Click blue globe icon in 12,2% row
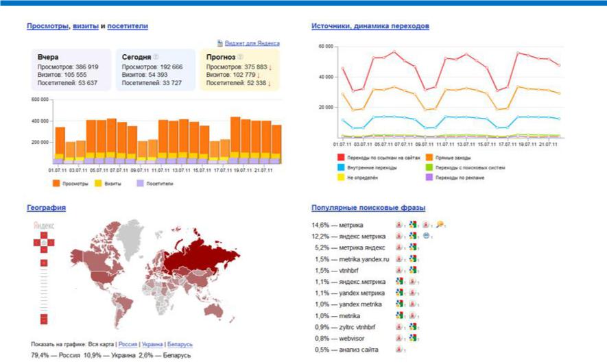The height and width of the screenshot is (364, 607). click(x=427, y=236)
